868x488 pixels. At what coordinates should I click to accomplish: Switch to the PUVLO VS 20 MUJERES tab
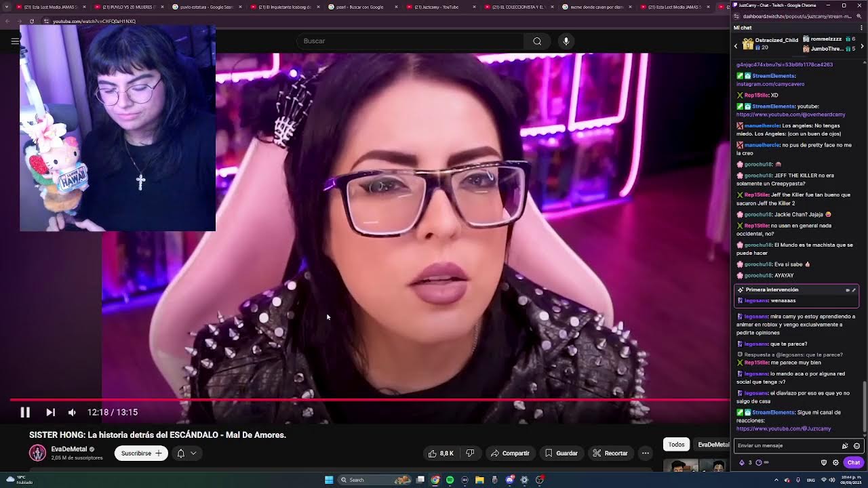click(127, 7)
